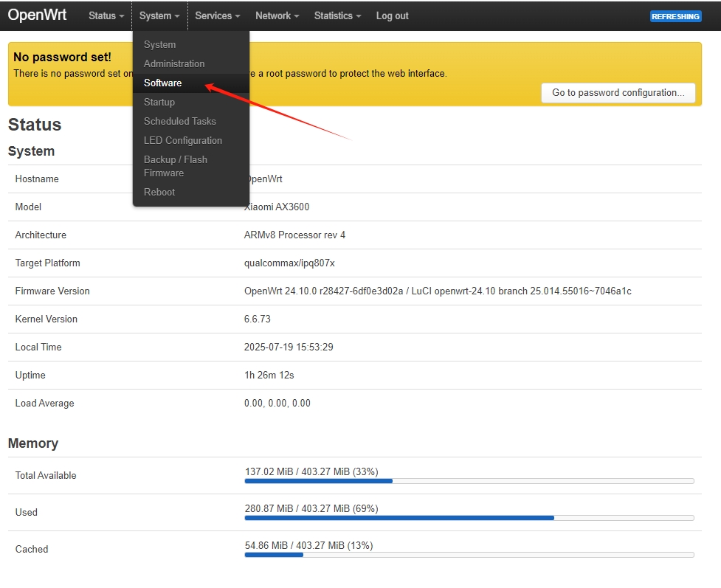Select Reboot from System menu
This screenshot has width=721, height=588.
pyautogui.click(x=191, y=192)
